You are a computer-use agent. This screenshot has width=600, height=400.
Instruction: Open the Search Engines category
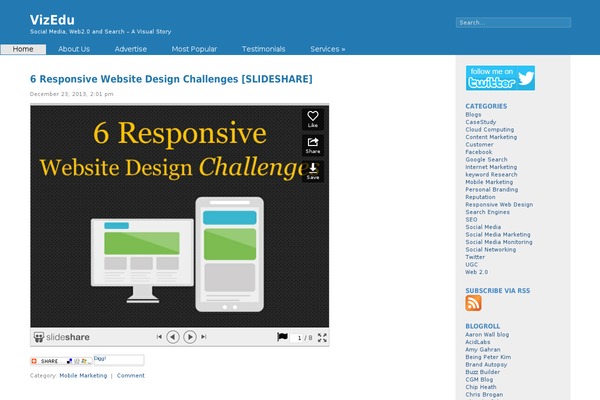coord(487,212)
